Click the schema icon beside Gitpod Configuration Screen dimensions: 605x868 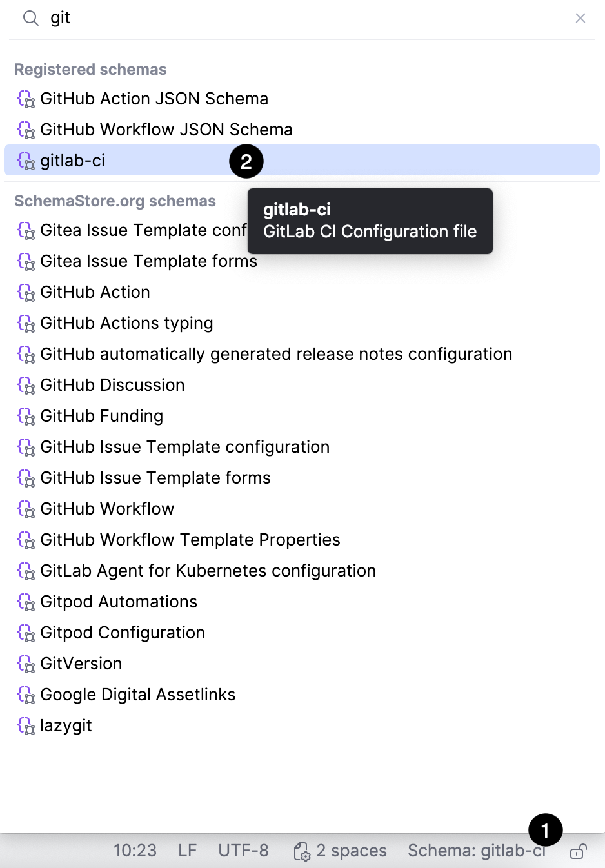click(x=26, y=633)
